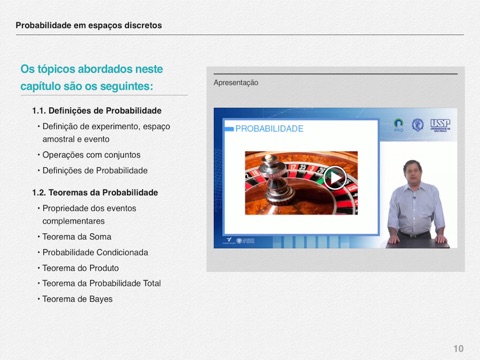The image size is (480, 360).
Task: Click the roulette wheel thumbnail image
Action: point(301,183)
